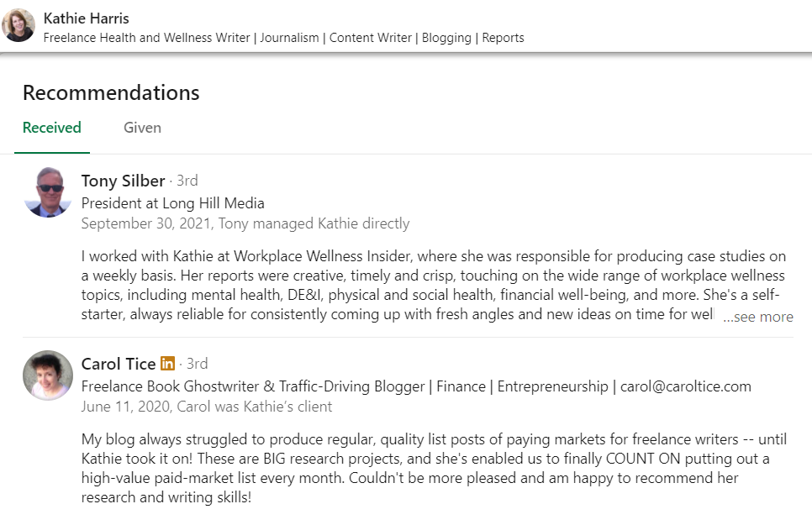
Task: Click Carol Tice's Freelance Book Ghostwriter headline
Action: (x=416, y=386)
